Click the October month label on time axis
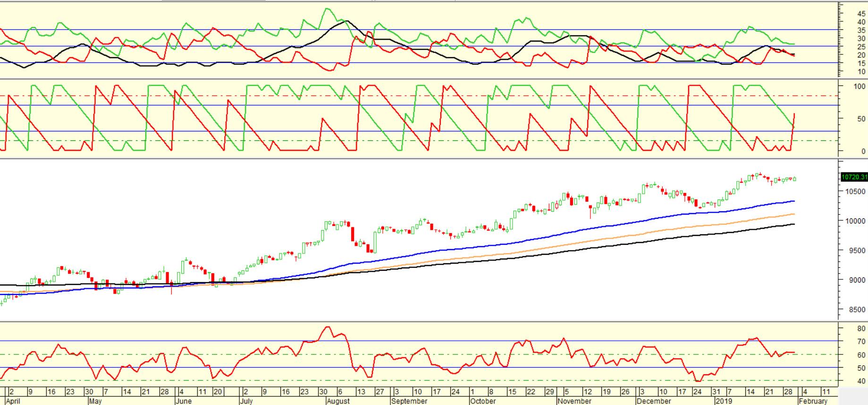This screenshot has height=405, width=868. point(483,401)
